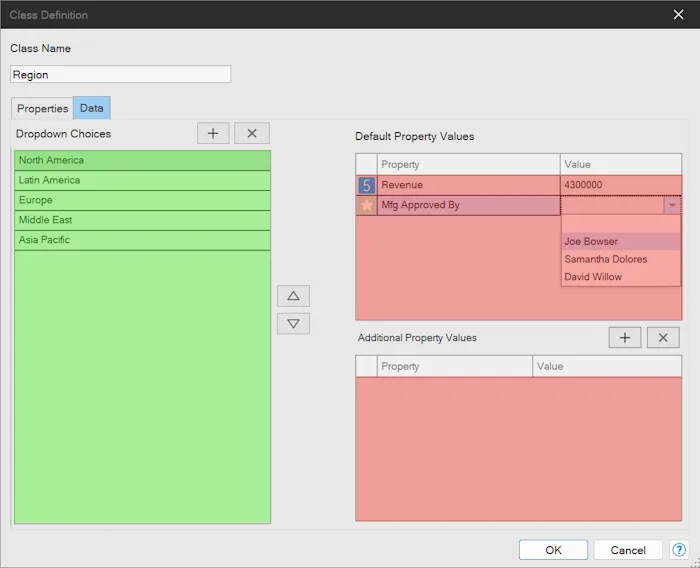Edit the Revenue value 4300000
This screenshot has width=700, height=568.
click(621, 185)
